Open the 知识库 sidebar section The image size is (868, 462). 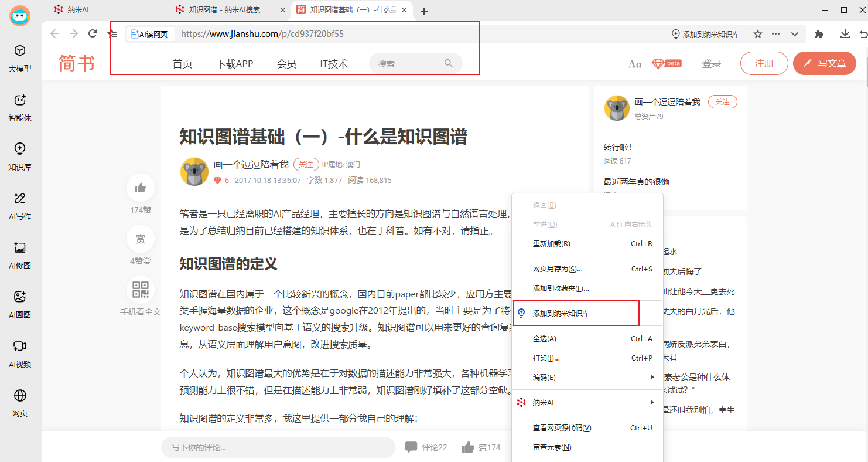[x=20, y=157]
